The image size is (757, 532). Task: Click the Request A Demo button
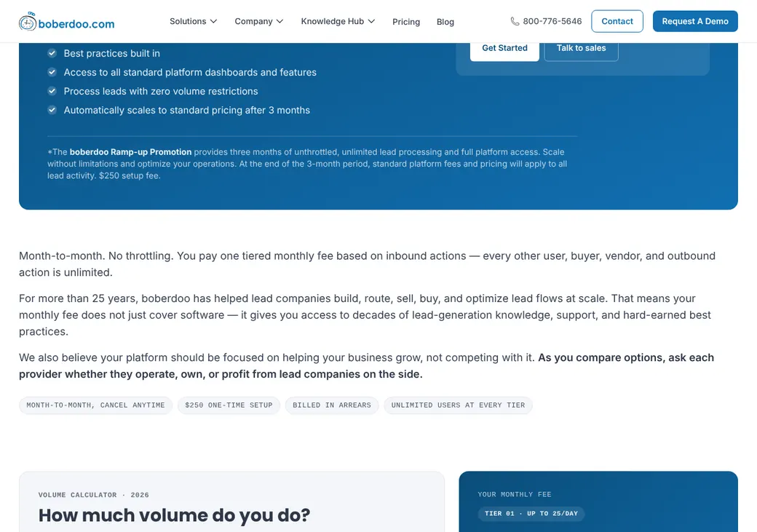tap(695, 21)
